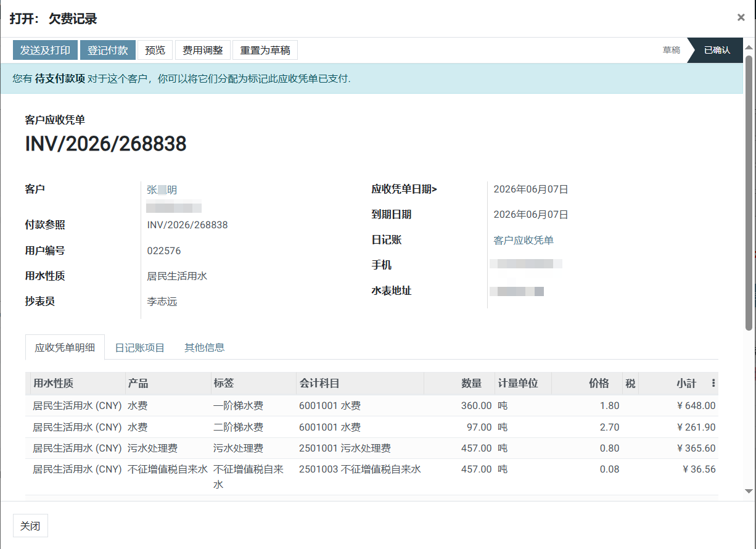This screenshot has height=549, width=756.
Task: Click the 用户编号 value 022576
Action: (164, 250)
